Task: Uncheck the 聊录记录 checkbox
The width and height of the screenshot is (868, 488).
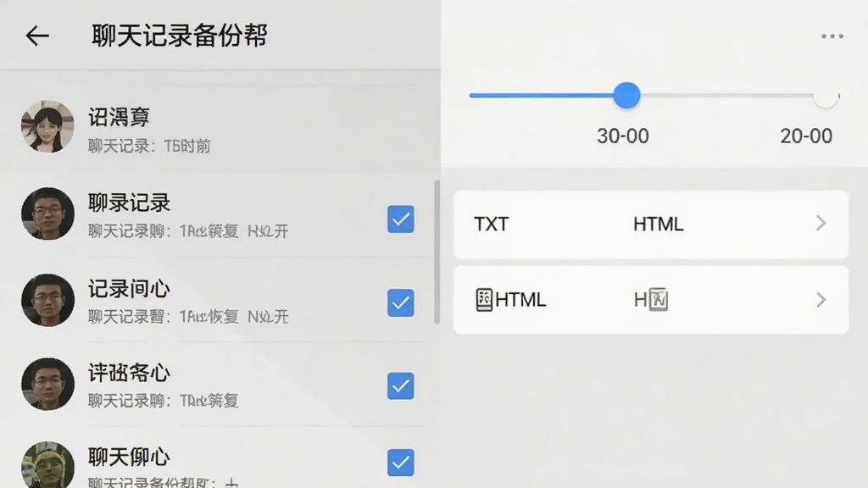Action: (x=401, y=219)
